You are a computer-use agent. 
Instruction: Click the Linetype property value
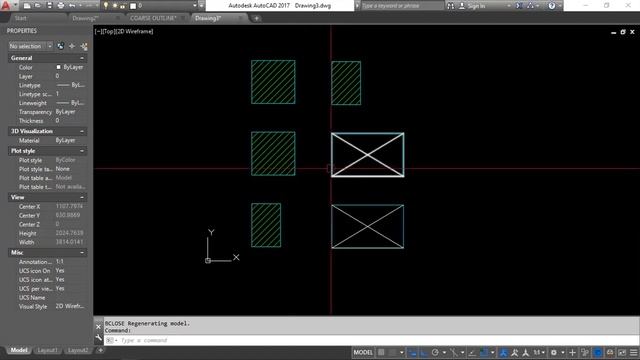point(71,85)
